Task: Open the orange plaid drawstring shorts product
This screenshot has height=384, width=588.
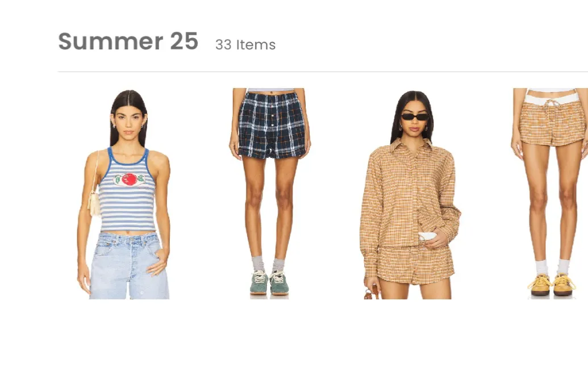Action: point(550,194)
